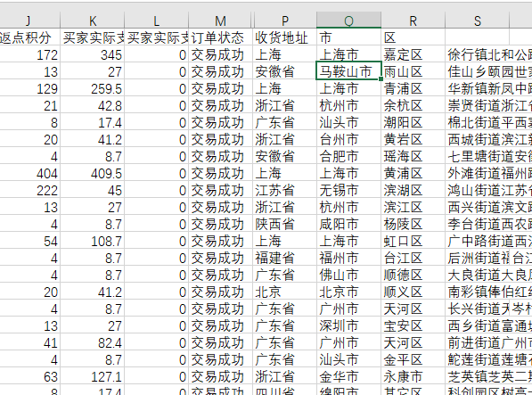Select cell with value 259.5
This screenshot has width=532, height=395.
(x=93, y=88)
